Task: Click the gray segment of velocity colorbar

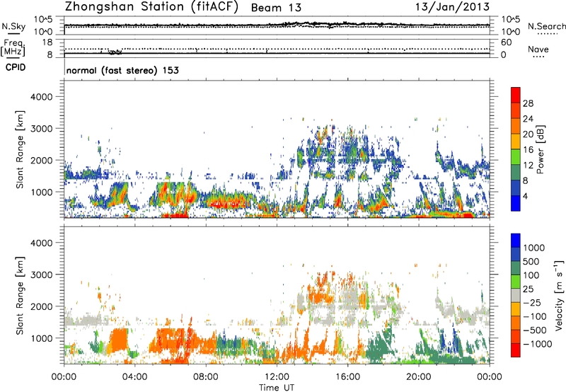Action: pos(516,296)
